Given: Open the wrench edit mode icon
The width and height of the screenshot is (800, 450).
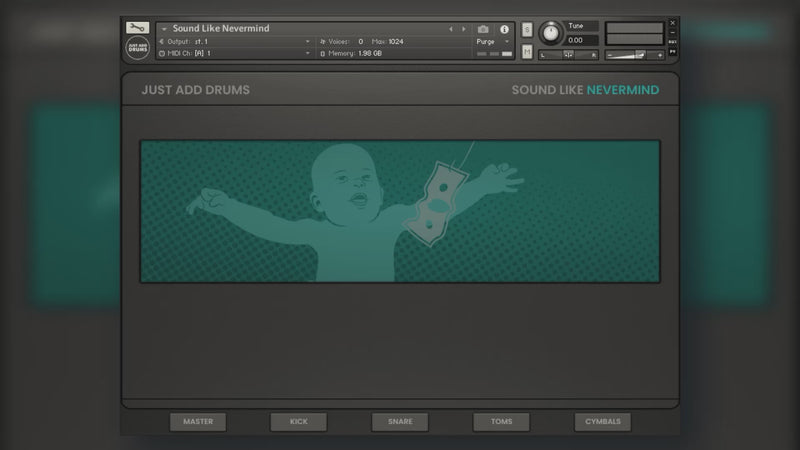Looking at the screenshot, I should [x=137, y=28].
